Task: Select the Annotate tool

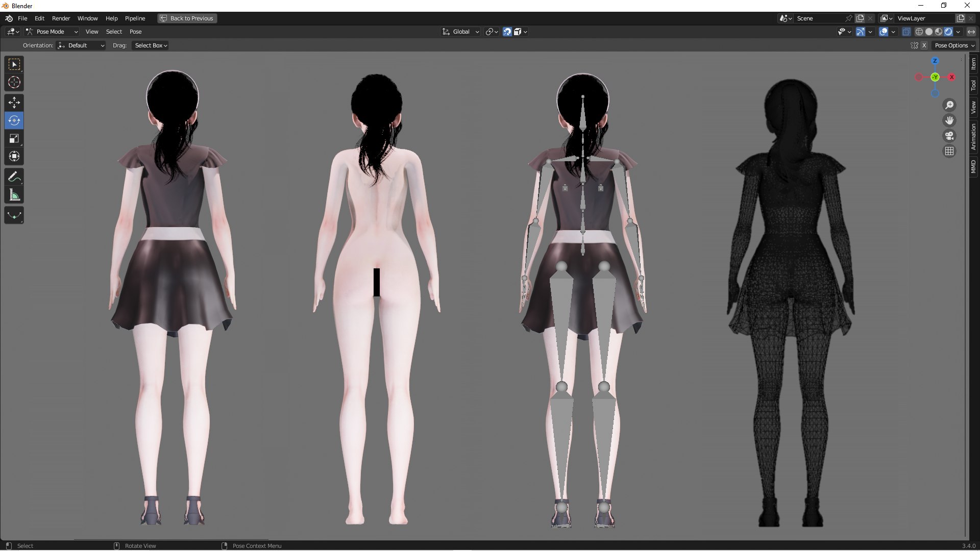Action: (x=14, y=177)
